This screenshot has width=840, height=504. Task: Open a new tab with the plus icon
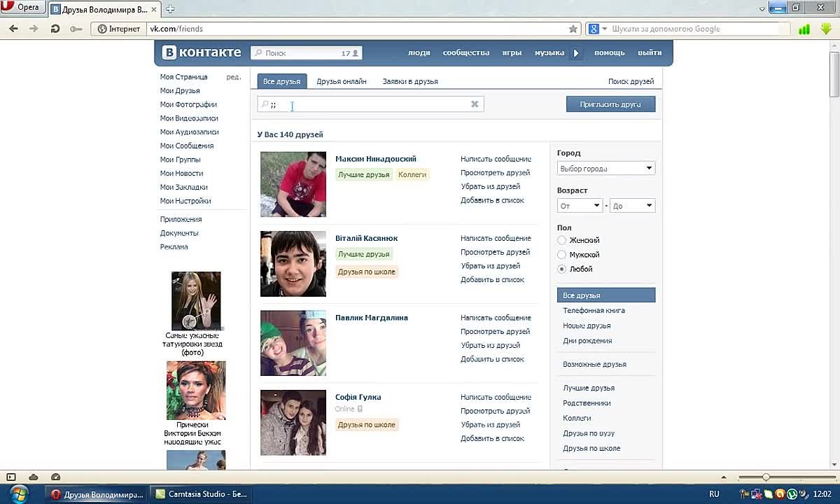point(170,9)
